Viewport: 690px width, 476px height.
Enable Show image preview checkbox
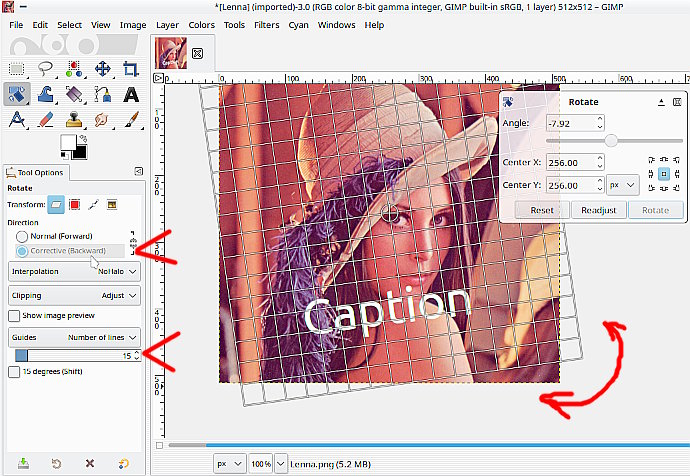[14, 316]
